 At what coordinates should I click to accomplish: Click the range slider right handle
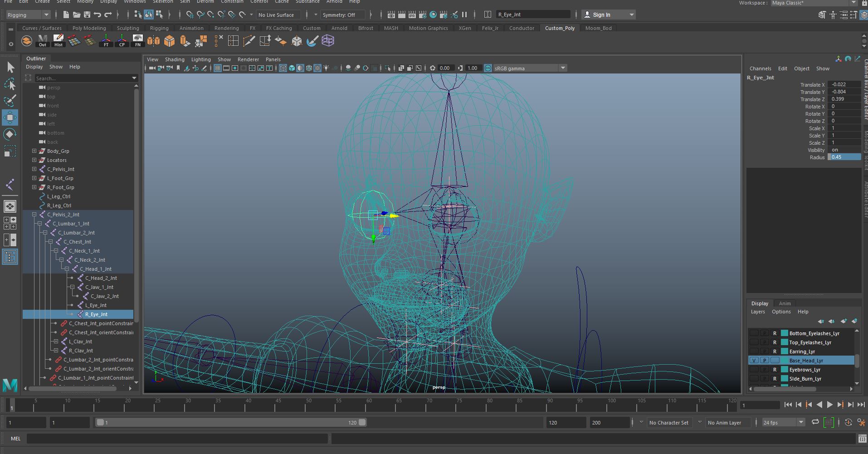[362, 422]
